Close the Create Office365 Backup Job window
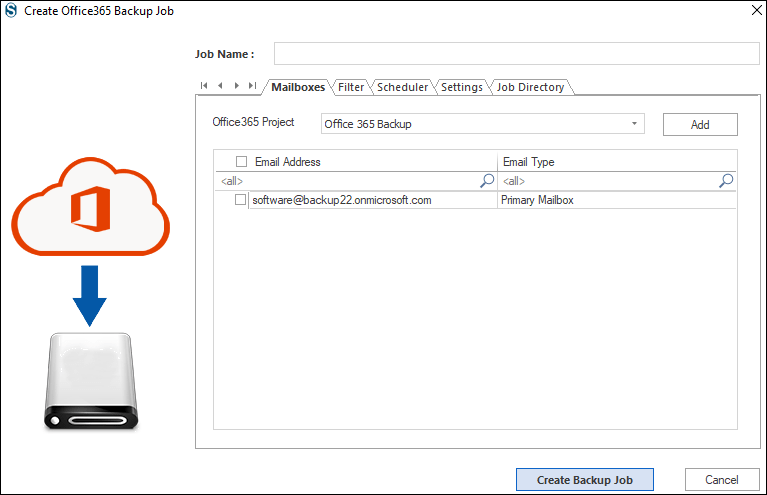Viewport: 767px width, 495px height. [x=756, y=10]
